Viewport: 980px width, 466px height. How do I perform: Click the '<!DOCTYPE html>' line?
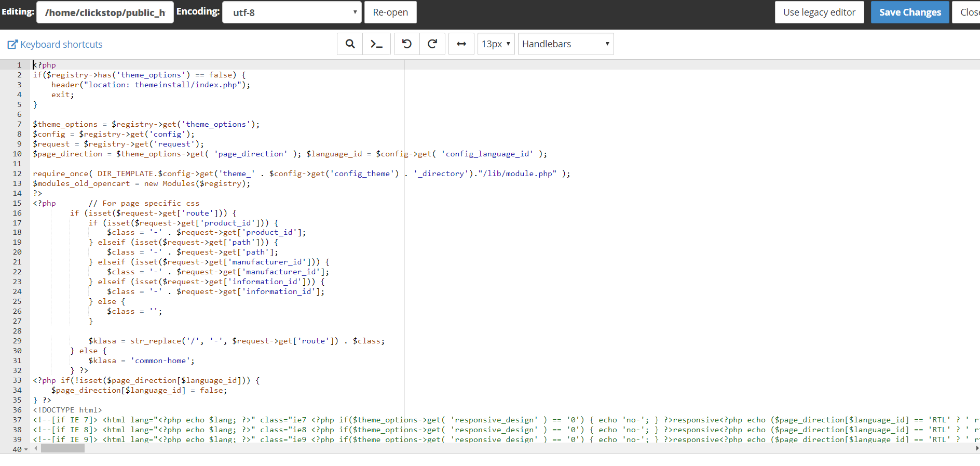pos(67,410)
